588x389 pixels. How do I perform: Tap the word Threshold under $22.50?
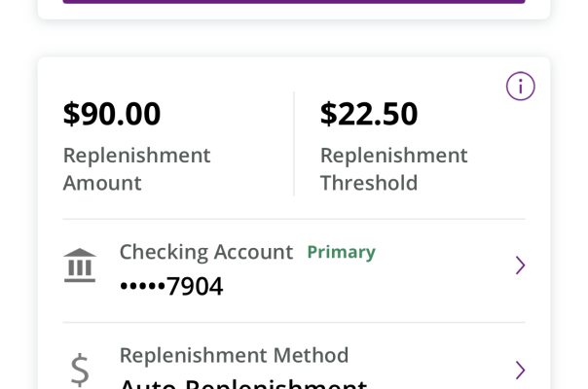369,183
